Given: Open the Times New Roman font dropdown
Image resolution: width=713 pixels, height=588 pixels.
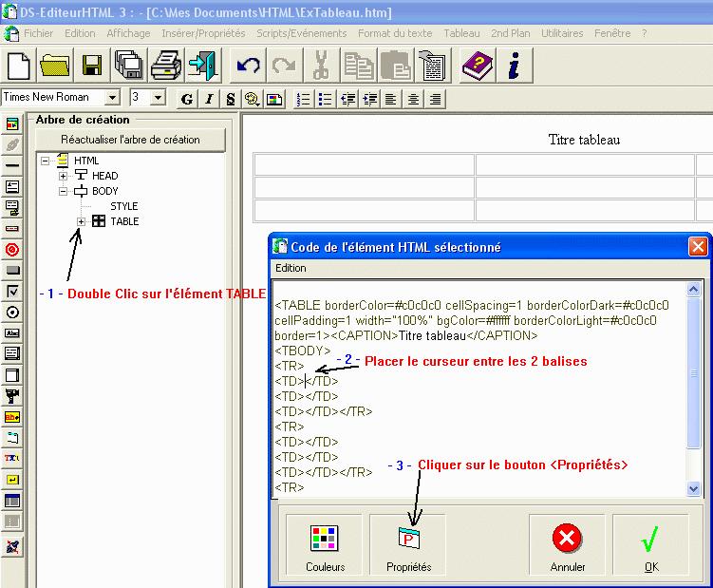Looking at the screenshot, I should coord(113,98).
